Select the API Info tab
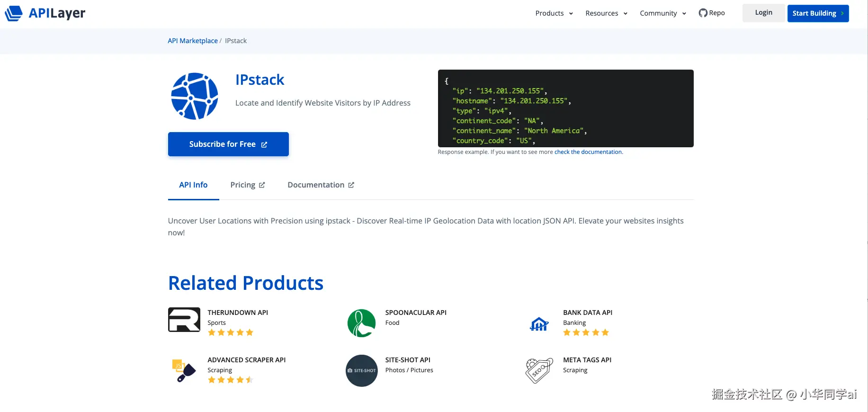Viewport: 868px width, 412px height. (x=193, y=185)
